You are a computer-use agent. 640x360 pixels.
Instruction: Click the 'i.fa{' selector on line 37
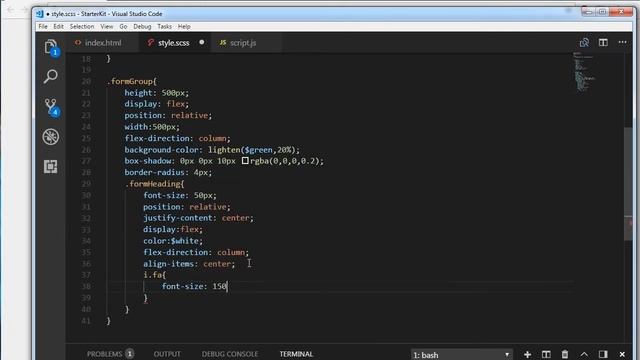click(x=154, y=275)
